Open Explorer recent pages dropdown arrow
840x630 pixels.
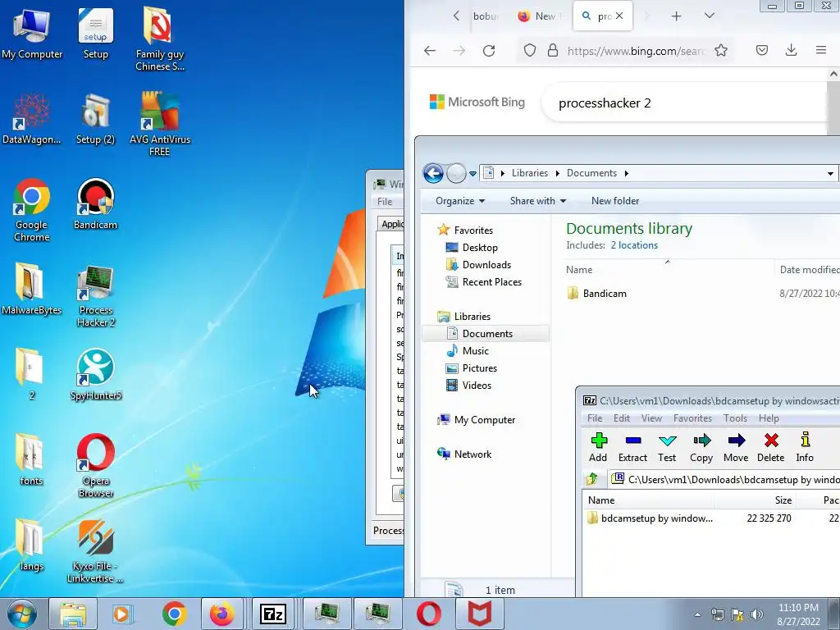(x=472, y=174)
